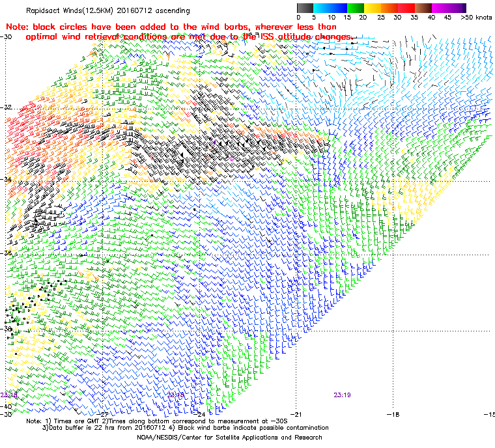Screen dimensions: 495x448
Task: Click the longitude axis label '-21'
Action: click(x=296, y=414)
